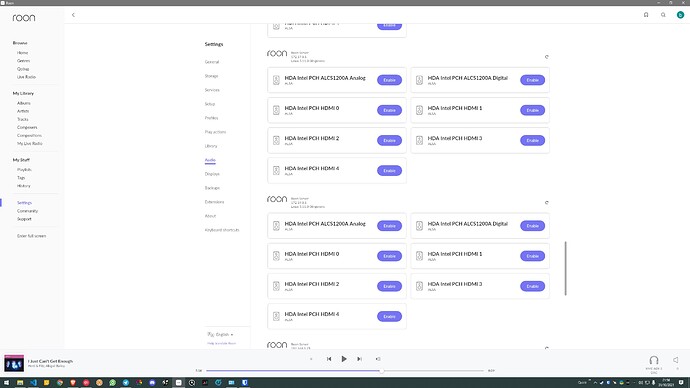Open Qobuz in the sidebar
Viewport: 690px width, 388px height.
click(x=23, y=69)
